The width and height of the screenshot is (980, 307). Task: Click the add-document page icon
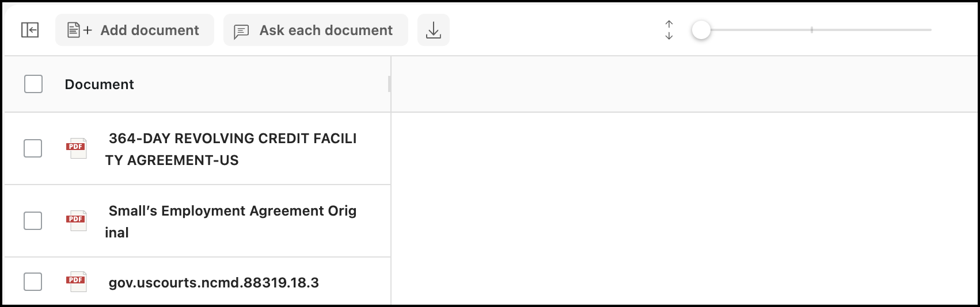coord(74,30)
